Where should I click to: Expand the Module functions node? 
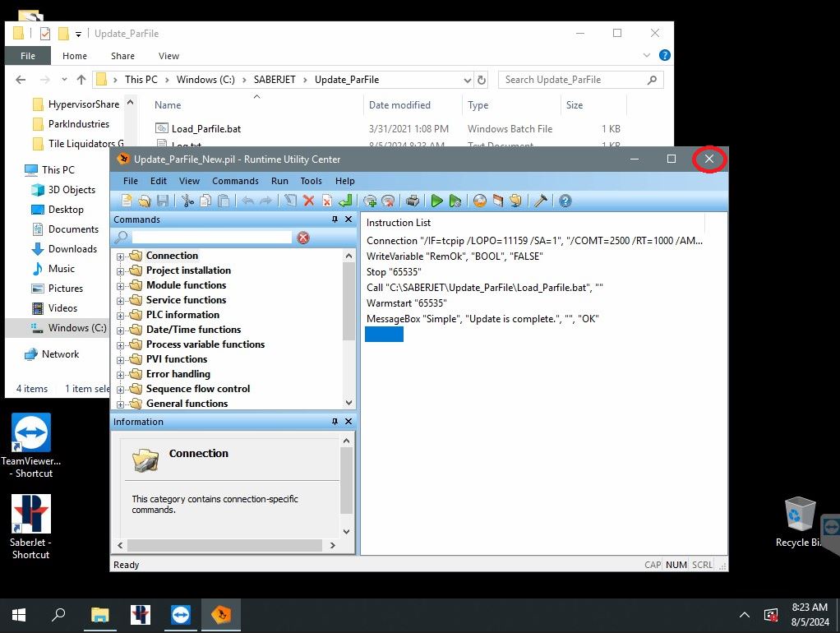120,286
